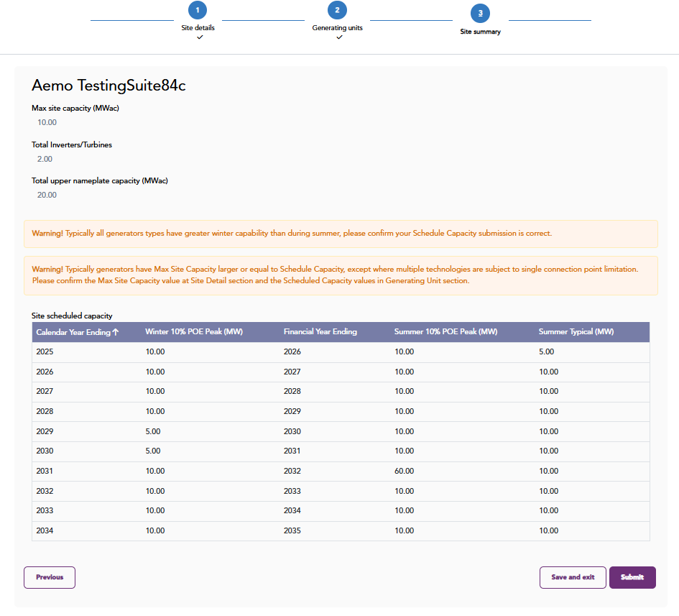Screen dimensions: 679x616
Task: Sort by Financial Year Ending column
Action: [x=320, y=332]
